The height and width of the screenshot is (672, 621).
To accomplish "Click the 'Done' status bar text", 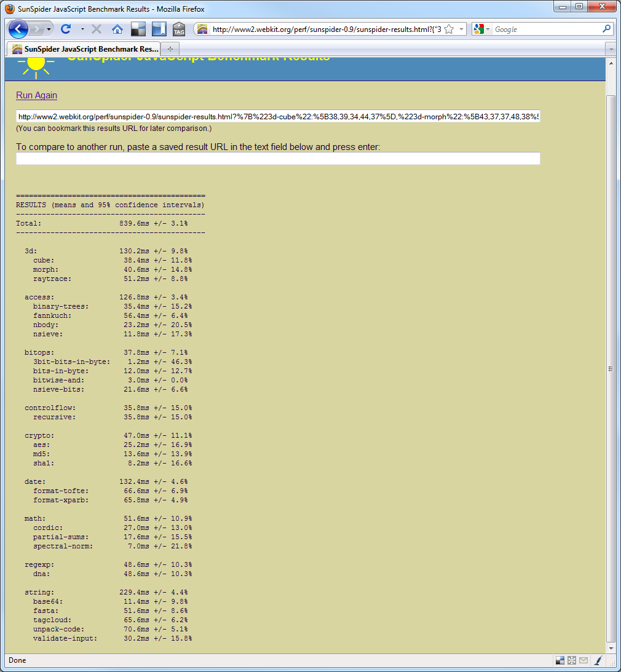I will tap(17, 660).
